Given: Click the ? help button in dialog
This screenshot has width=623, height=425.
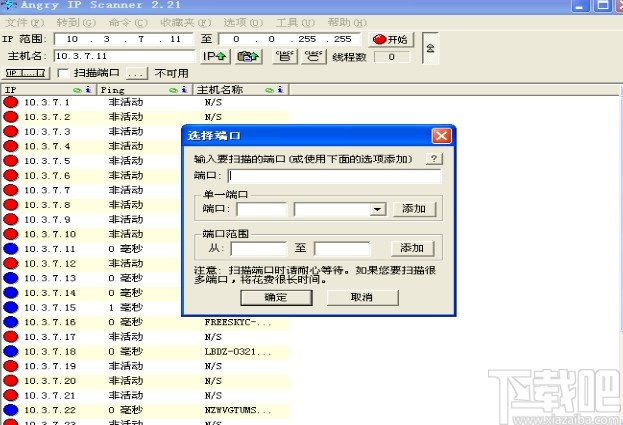Looking at the screenshot, I should (434, 159).
